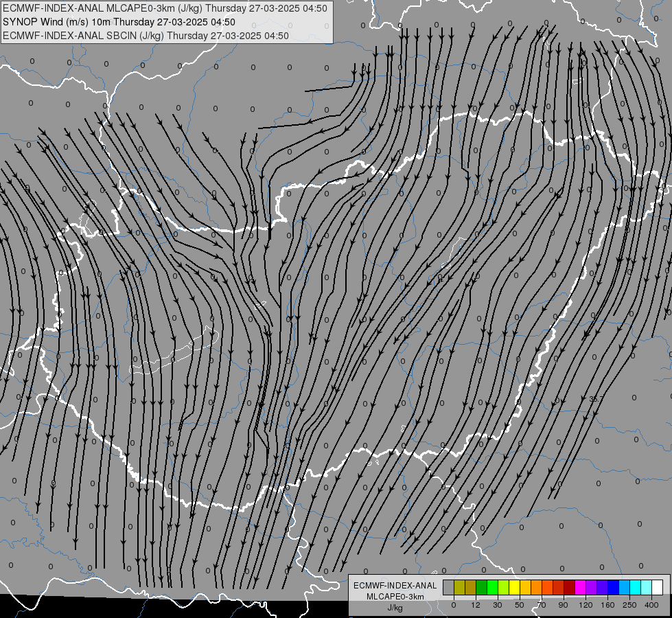
Task: Select the white legend color swatch
Action: (x=657, y=587)
